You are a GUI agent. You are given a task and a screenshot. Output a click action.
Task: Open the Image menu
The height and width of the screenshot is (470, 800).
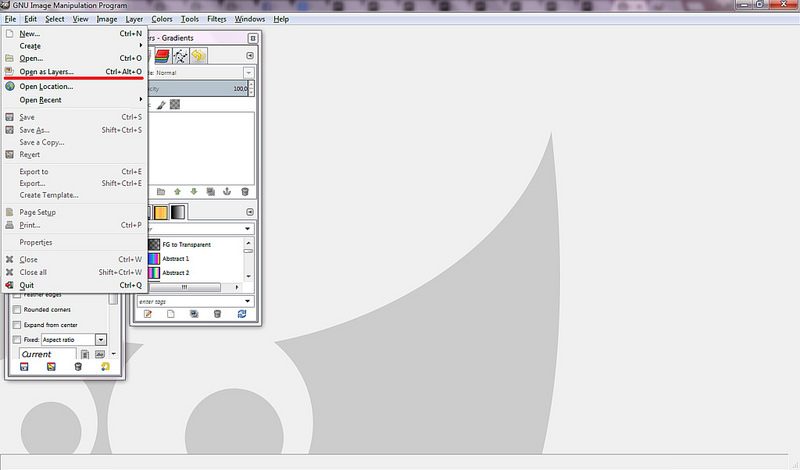tap(107, 19)
